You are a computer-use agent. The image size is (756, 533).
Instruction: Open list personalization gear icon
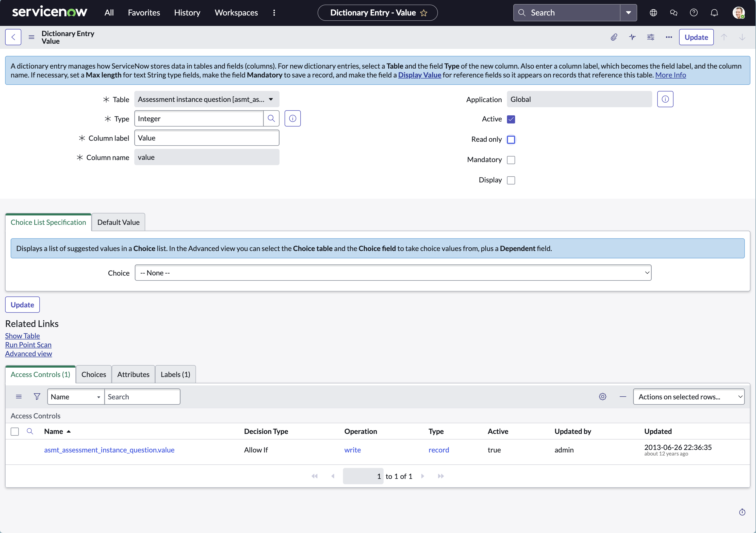pos(603,397)
